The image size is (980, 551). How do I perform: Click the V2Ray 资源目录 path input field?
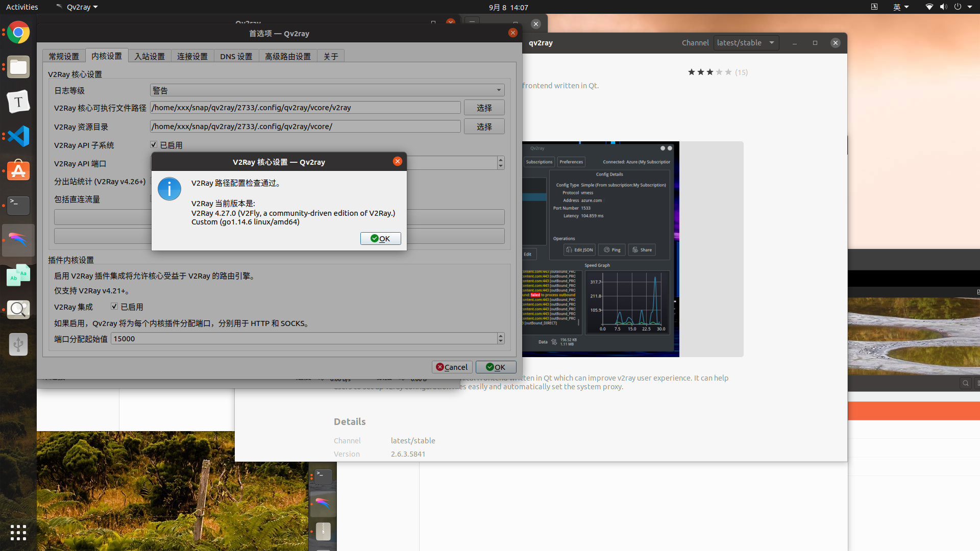click(305, 126)
